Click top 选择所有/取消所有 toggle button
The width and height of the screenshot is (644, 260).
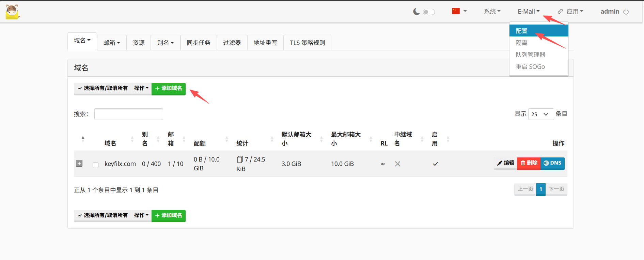(103, 88)
